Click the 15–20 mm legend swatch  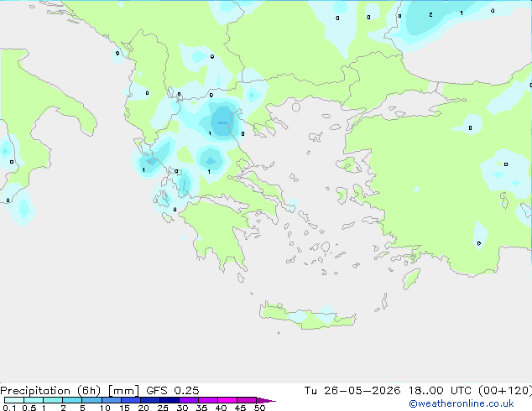click(x=130, y=400)
